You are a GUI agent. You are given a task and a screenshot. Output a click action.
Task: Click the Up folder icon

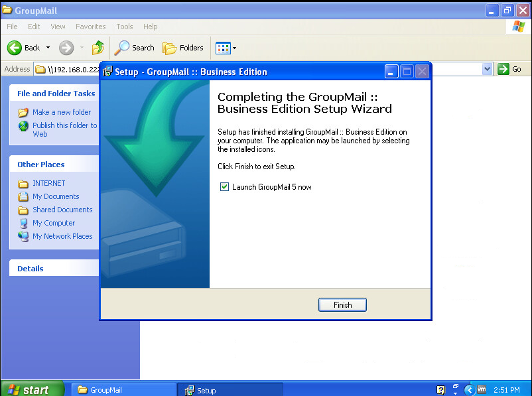click(x=98, y=48)
